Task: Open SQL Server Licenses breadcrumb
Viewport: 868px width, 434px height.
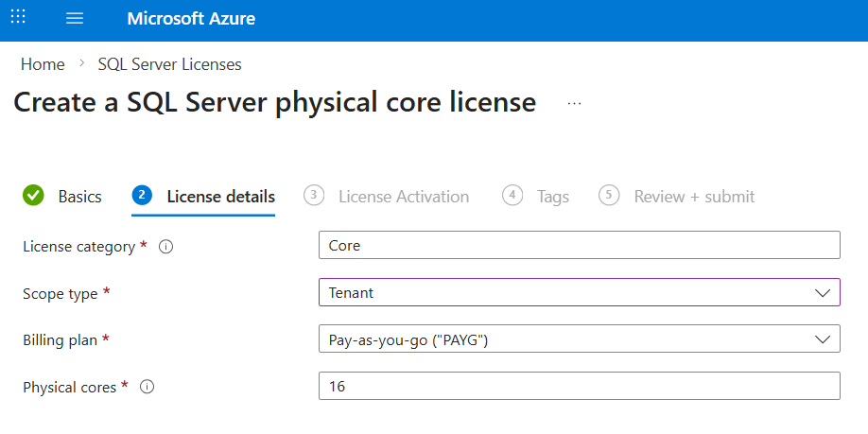Action: pyautogui.click(x=169, y=64)
